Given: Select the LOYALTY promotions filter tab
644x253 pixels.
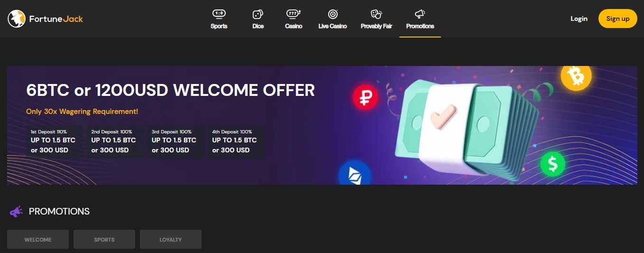Looking at the screenshot, I should pos(171,240).
